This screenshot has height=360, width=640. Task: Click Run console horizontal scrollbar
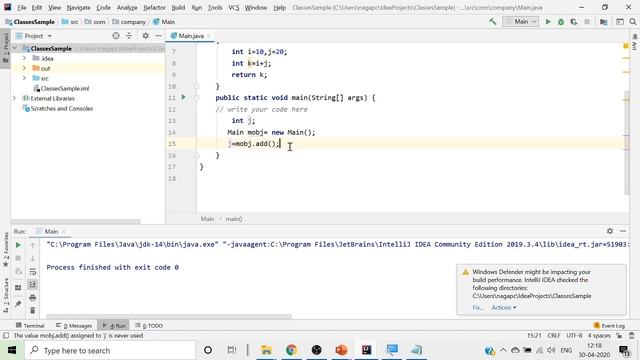pos(169,316)
